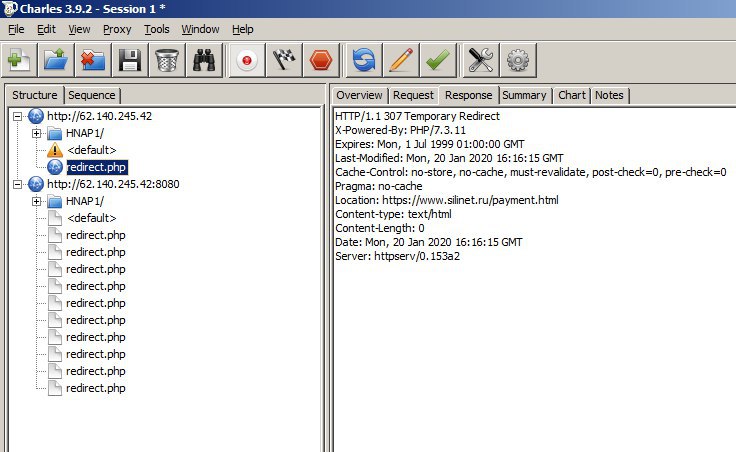Image resolution: width=736 pixels, height=452 pixels.
Task: Switch to the Summary tab
Action: [524, 95]
